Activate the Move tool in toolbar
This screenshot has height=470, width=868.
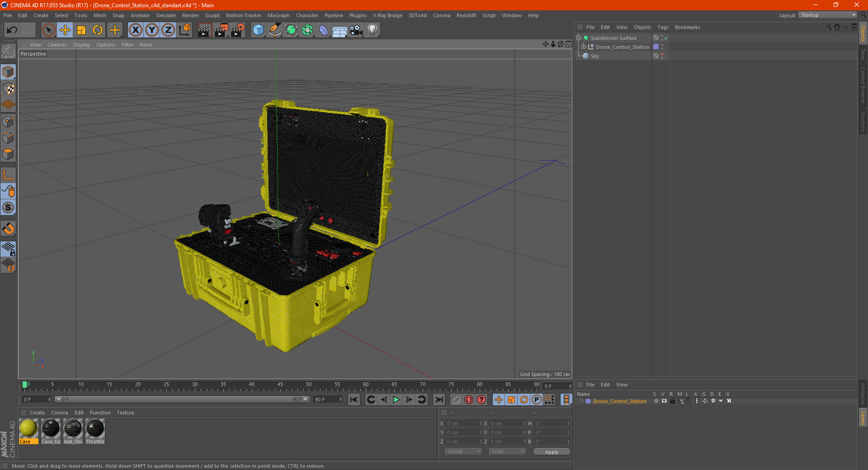pos(65,30)
